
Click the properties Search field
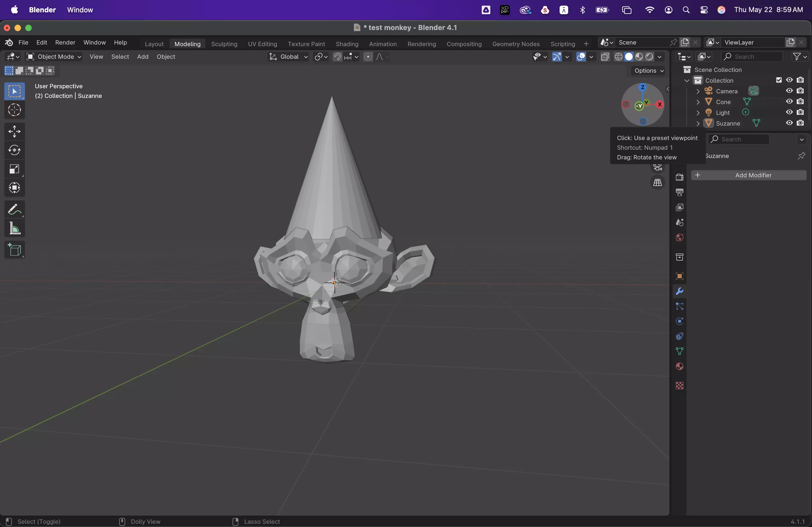click(x=738, y=139)
